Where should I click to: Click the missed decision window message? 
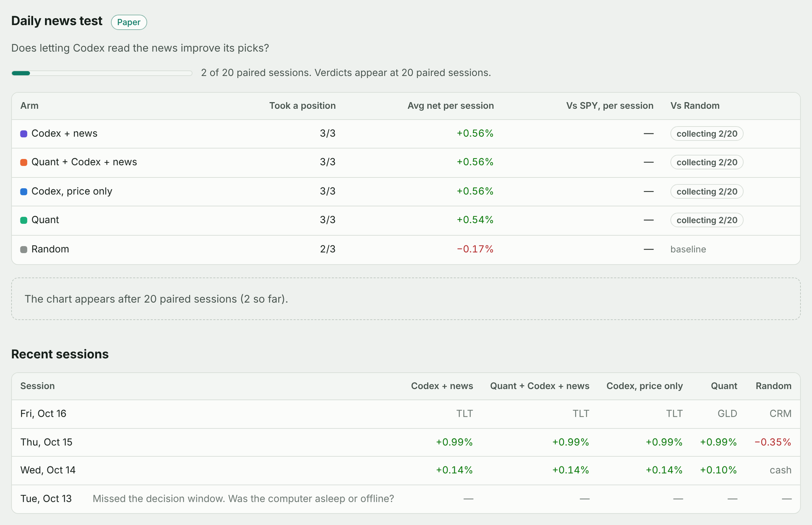pos(243,498)
